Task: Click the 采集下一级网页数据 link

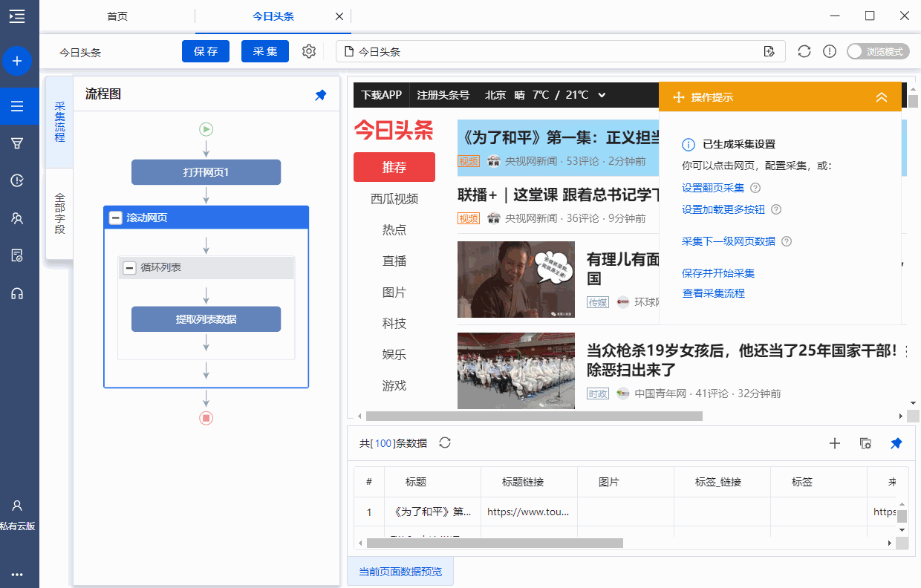Action: [x=729, y=241]
